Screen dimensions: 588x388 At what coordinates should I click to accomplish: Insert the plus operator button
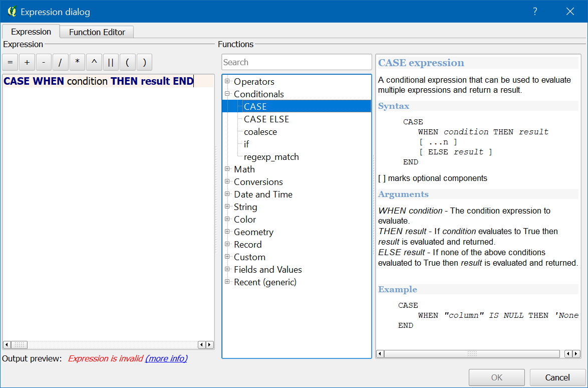coord(27,62)
